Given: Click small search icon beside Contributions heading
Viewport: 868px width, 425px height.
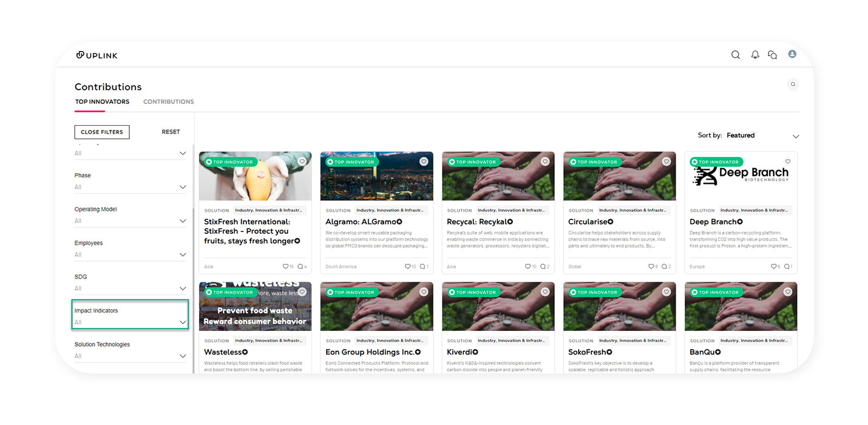Looking at the screenshot, I should tap(793, 84).
